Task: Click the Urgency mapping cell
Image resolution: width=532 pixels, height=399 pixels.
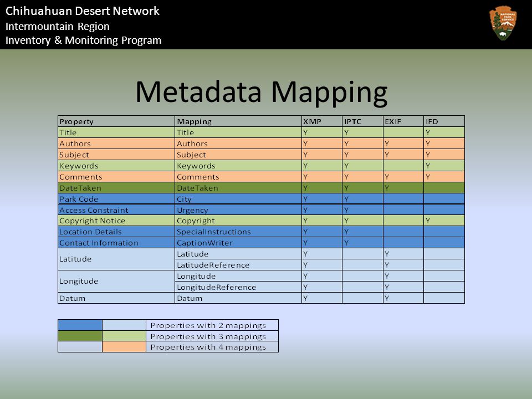Action: coord(238,210)
